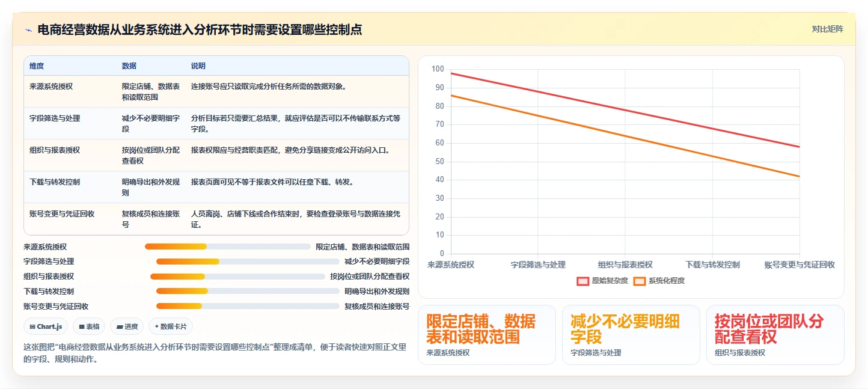The image size is (868, 389).
Task: Click the 下载与转发控制 progress bar
Action: coord(248,291)
